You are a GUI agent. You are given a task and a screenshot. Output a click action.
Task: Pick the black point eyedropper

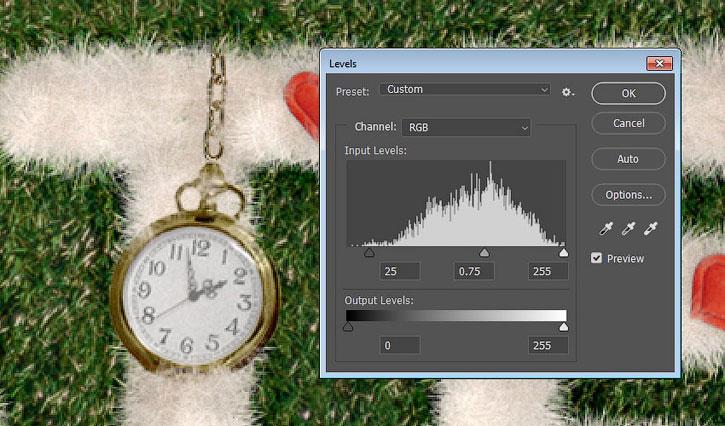606,228
